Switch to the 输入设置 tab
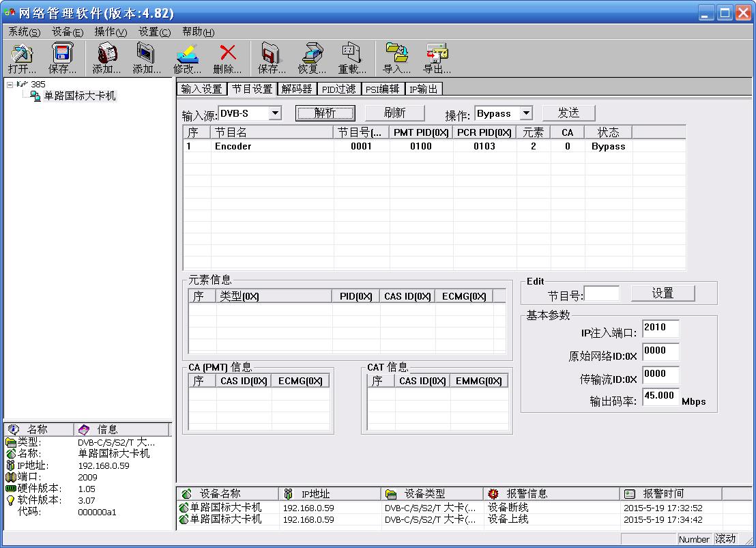The image size is (756, 548). tap(201, 89)
